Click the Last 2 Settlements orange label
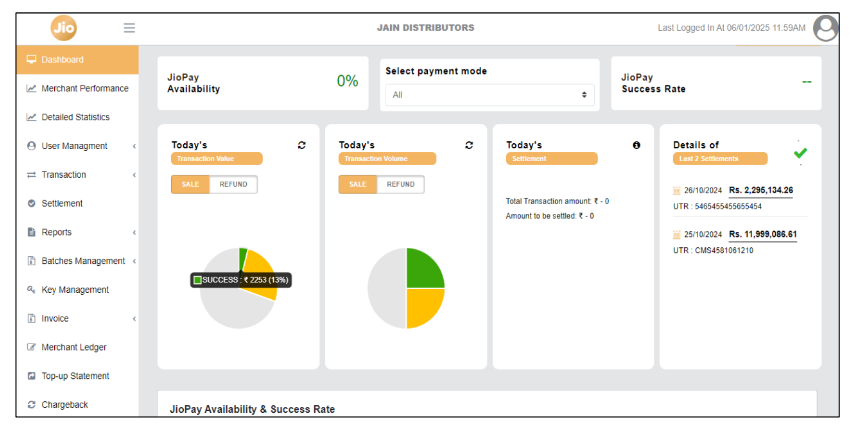The width and height of the screenshot is (856, 429). pos(720,159)
